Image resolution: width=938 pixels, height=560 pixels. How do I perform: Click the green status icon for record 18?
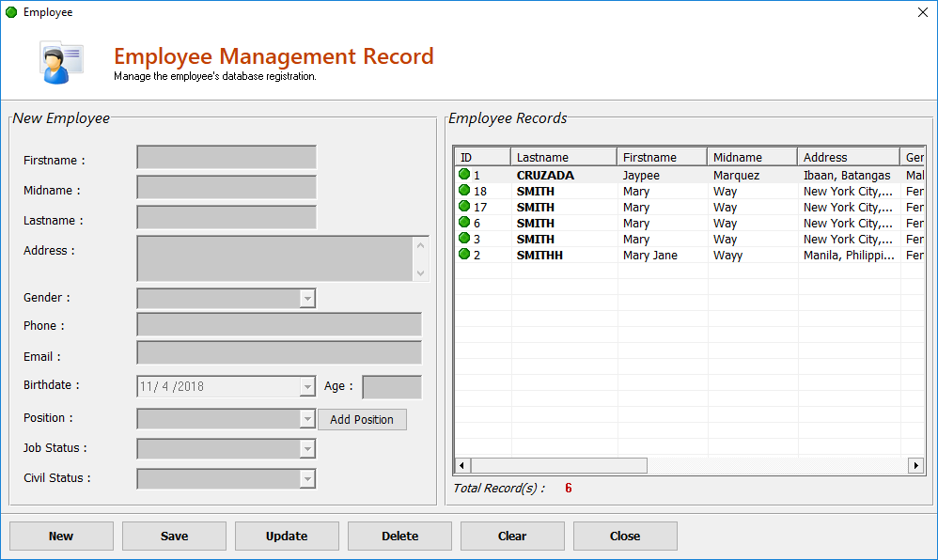click(464, 190)
